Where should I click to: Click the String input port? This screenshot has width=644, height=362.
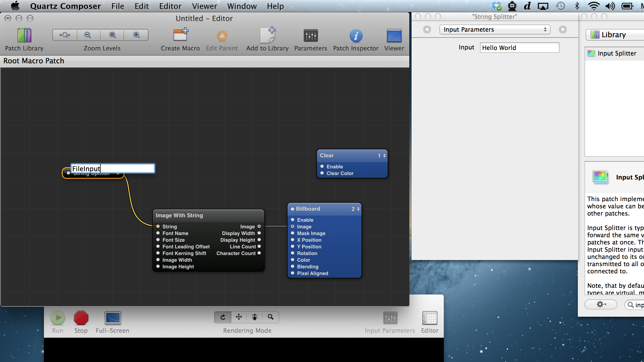[158, 226]
